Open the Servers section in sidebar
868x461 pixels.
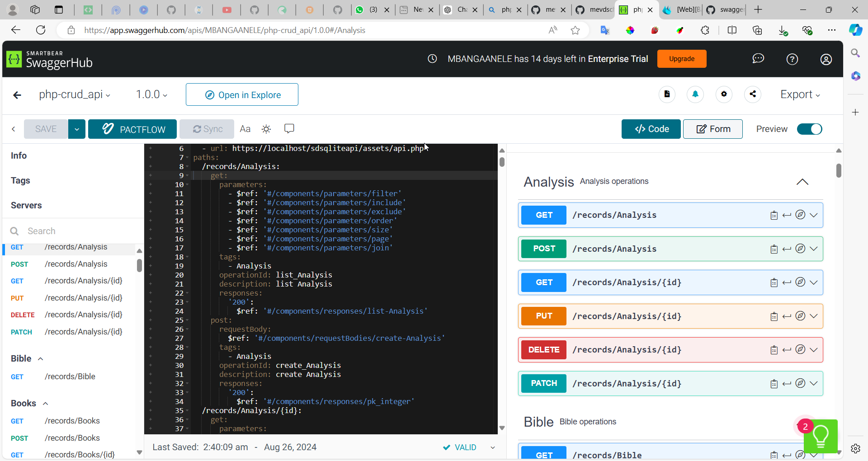26,205
